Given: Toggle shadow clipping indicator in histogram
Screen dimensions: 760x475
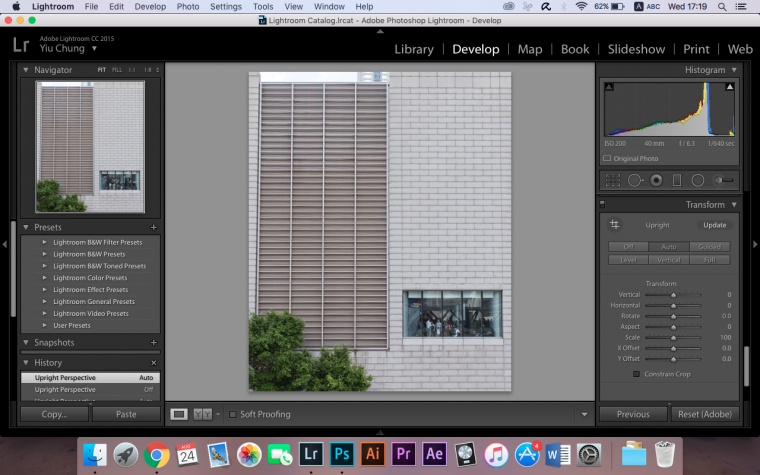Looking at the screenshot, I should tap(609, 87).
